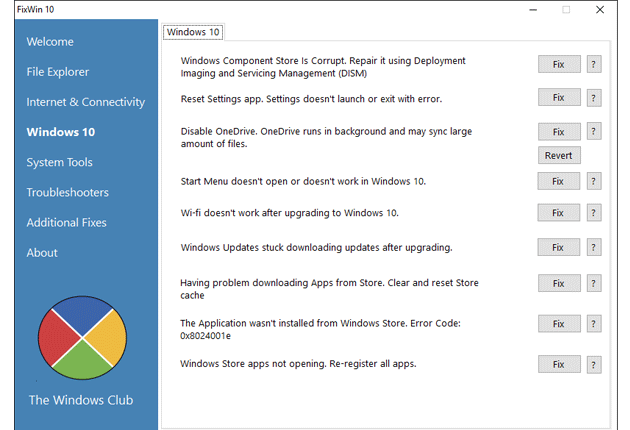Fix Windows Store apps not opening
630x430 pixels.
[x=559, y=364]
